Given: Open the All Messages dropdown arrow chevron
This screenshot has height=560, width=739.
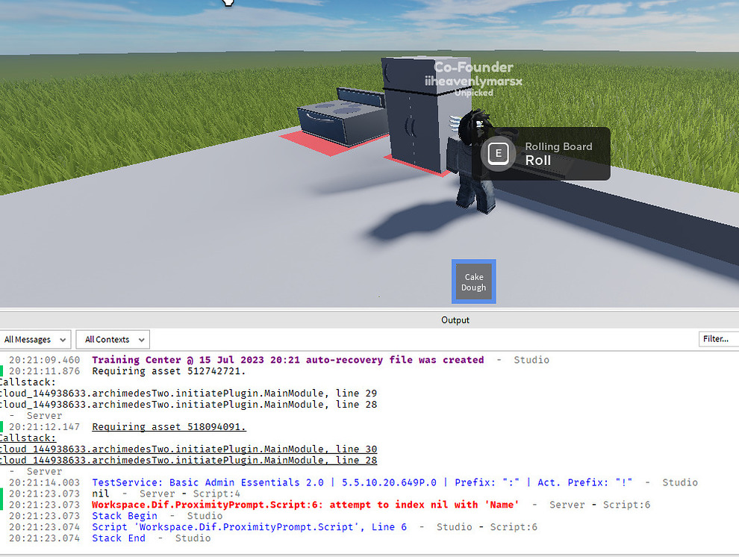Looking at the screenshot, I should tap(63, 339).
